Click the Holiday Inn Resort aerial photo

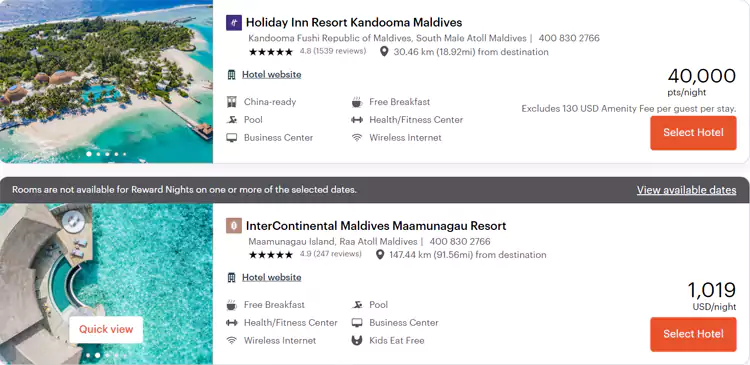[x=106, y=81]
